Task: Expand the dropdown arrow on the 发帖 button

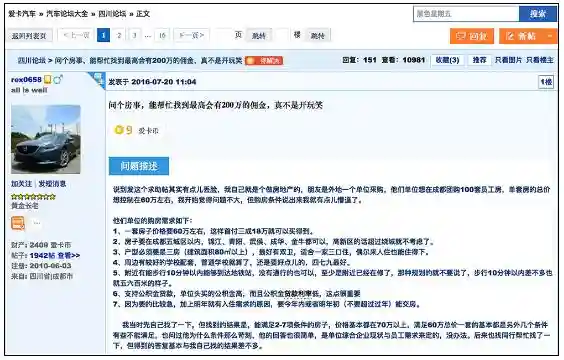Action: (x=550, y=36)
